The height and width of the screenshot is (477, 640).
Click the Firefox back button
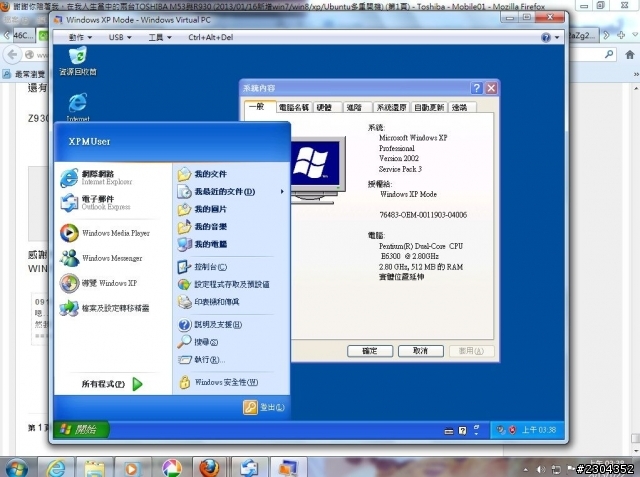click(x=12, y=54)
